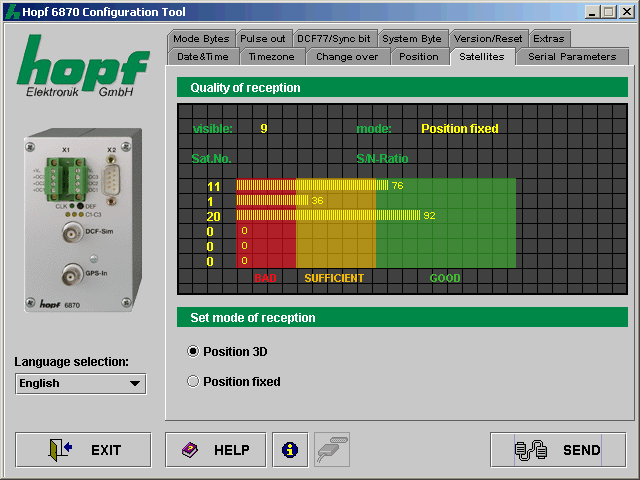Screen dimensions: 640x480
Task: Go to the DCF77/Sync bit tab
Action: click(334, 38)
